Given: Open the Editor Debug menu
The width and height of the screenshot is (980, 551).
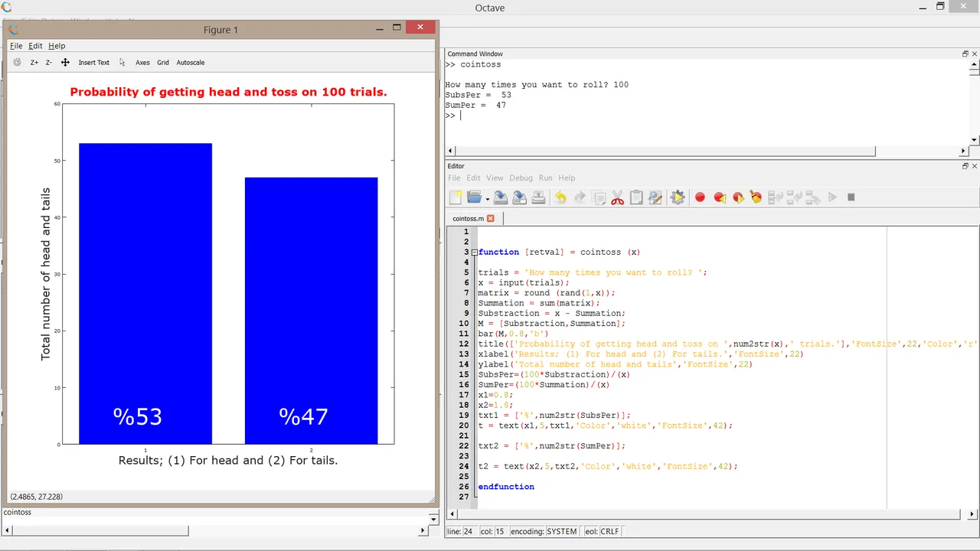Looking at the screenshot, I should pyautogui.click(x=521, y=178).
